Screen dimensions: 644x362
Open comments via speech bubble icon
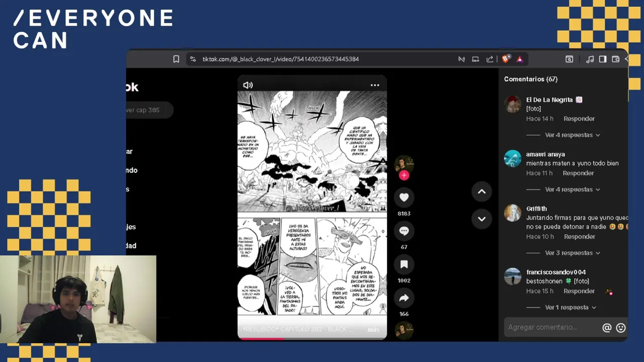point(404,231)
